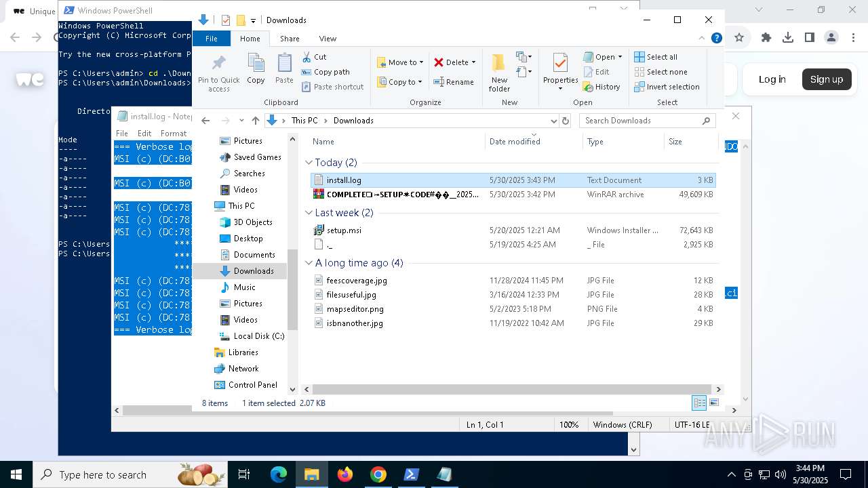The height and width of the screenshot is (488, 868).
Task: Switch to the View ribbon tab
Action: tap(328, 39)
